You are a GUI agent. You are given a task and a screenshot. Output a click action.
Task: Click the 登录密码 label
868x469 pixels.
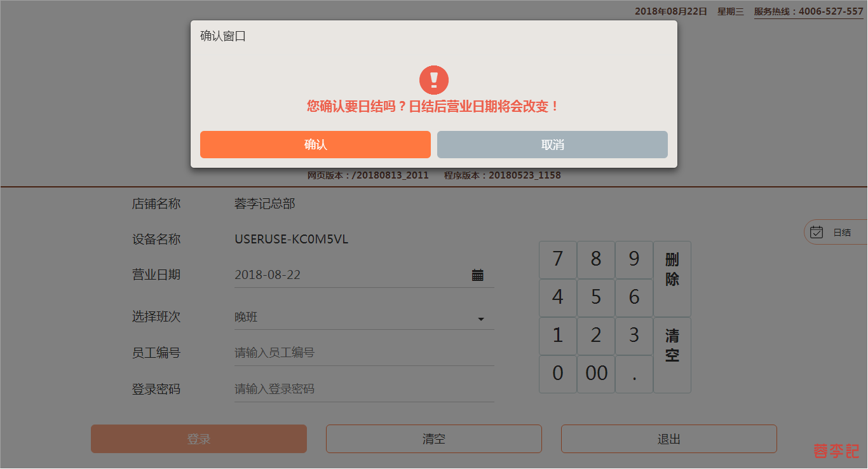click(x=156, y=389)
